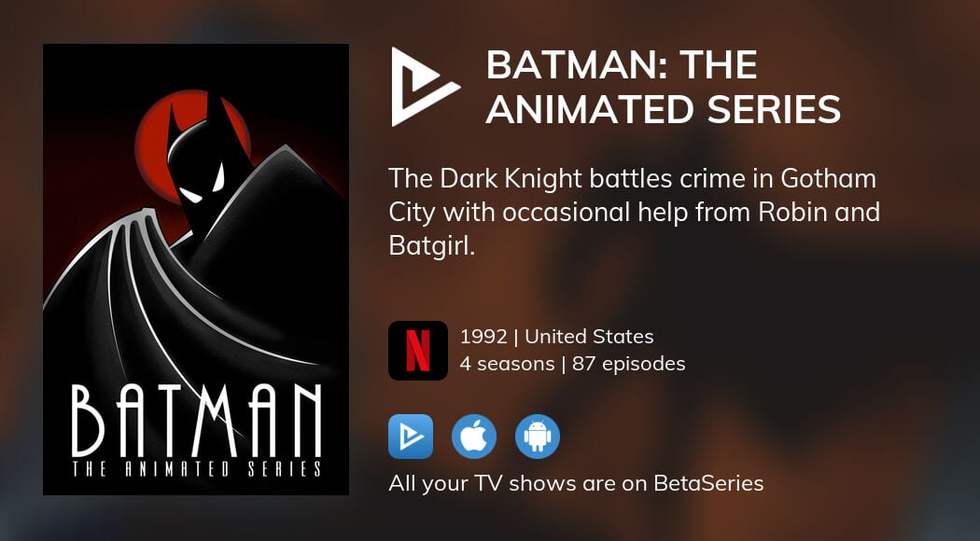Select the Apple iOS download icon
The width and height of the screenshot is (980, 541).
coord(474,437)
